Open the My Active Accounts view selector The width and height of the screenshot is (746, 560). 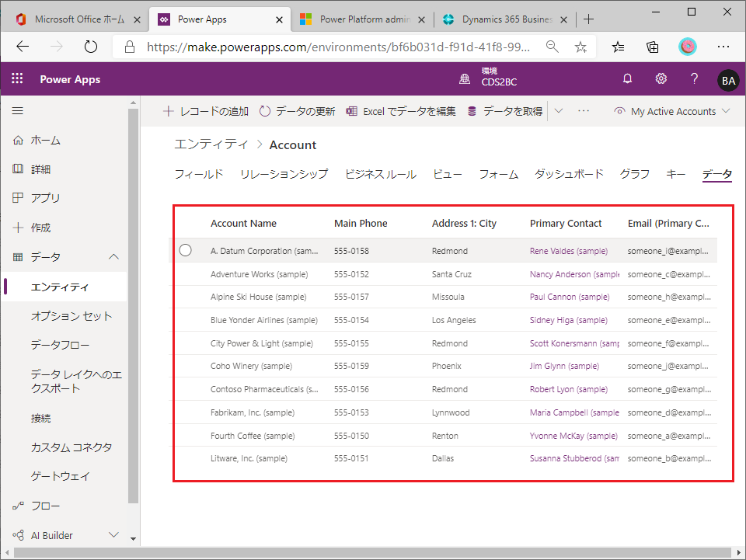671,111
